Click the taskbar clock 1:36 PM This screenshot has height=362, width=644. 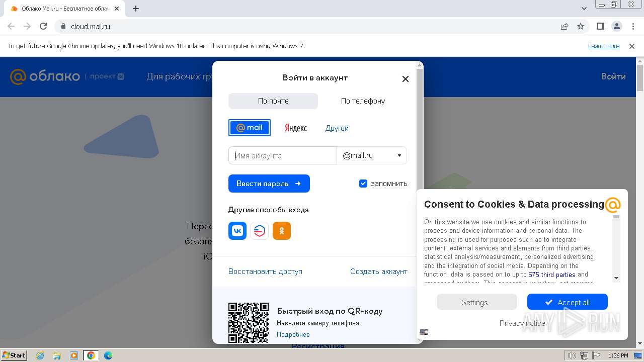click(618, 355)
